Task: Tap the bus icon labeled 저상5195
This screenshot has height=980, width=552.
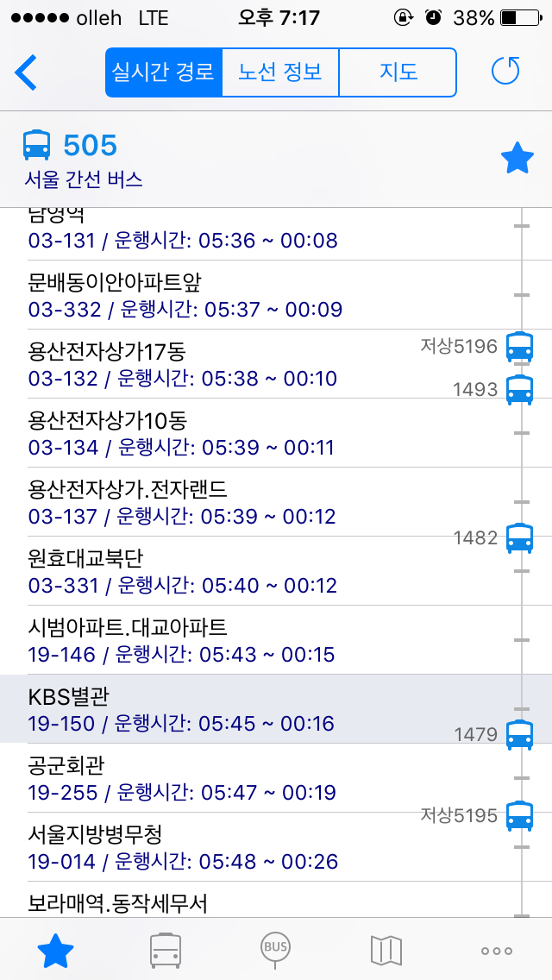Action: point(519,814)
